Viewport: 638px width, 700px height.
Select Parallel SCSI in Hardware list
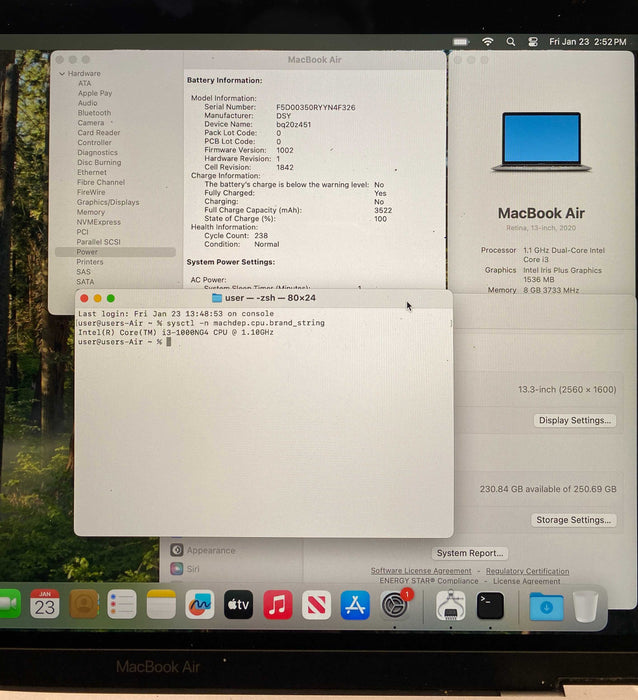pyautogui.click(x=98, y=242)
